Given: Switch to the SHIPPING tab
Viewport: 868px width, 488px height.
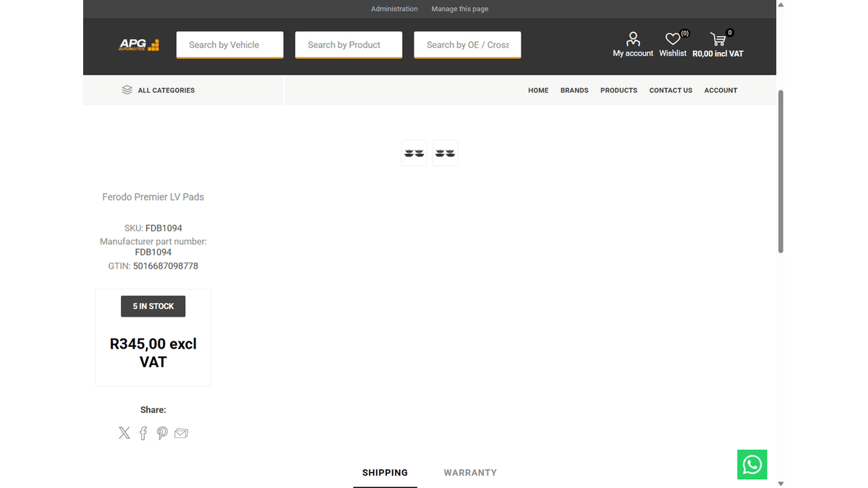Looking at the screenshot, I should [x=385, y=473].
